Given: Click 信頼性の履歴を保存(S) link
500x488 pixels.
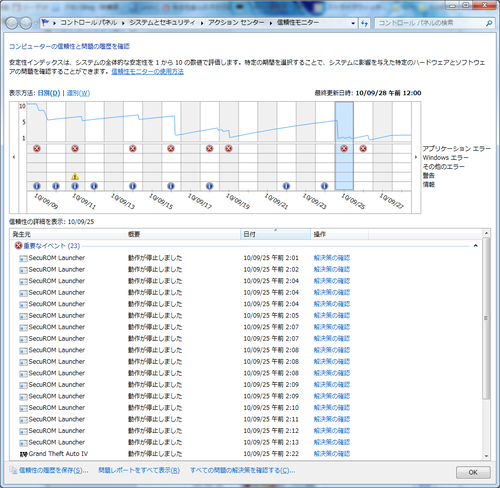Looking at the screenshot, I should click(x=53, y=470).
